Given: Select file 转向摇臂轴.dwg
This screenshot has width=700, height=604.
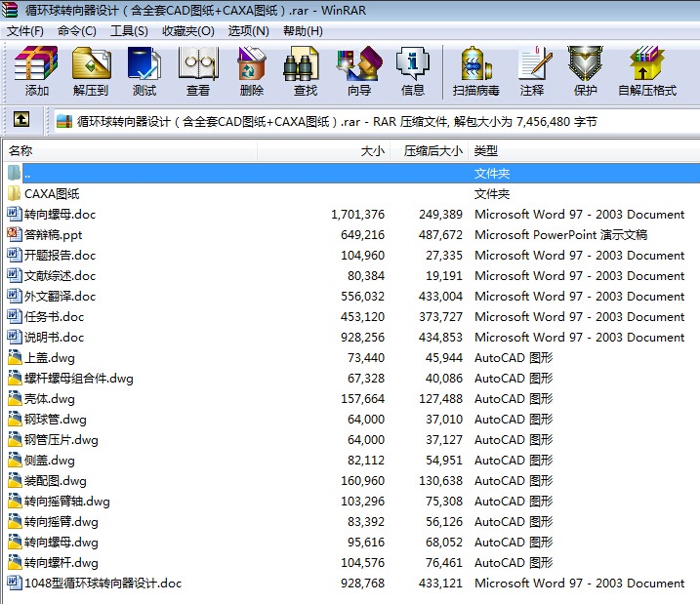Looking at the screenshot, I should pos(67,502).
